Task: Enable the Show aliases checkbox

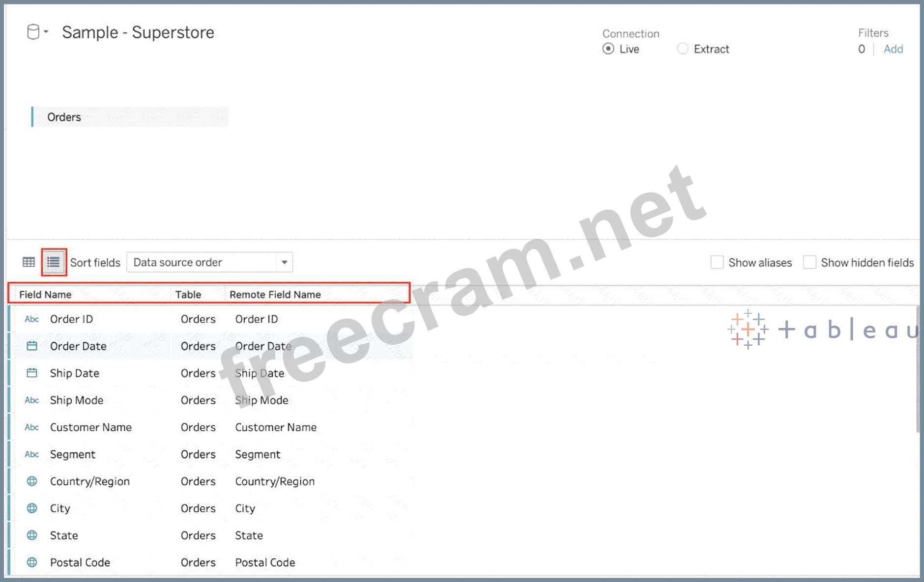Action: pos(717,263)
